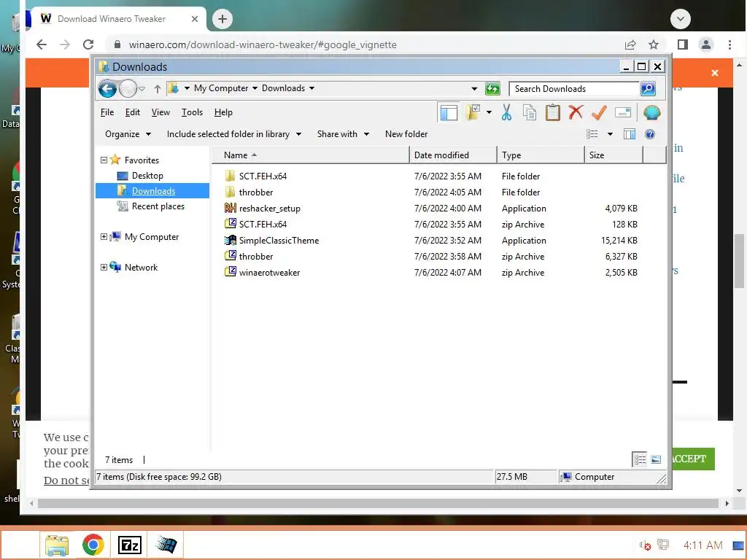This screenshot has width=747, height=560.
Task: Click the blue search magnifier button
Action: (648, 88)
